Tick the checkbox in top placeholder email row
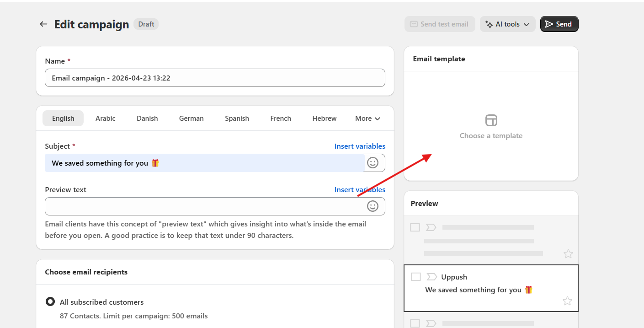 pos(415,227)
